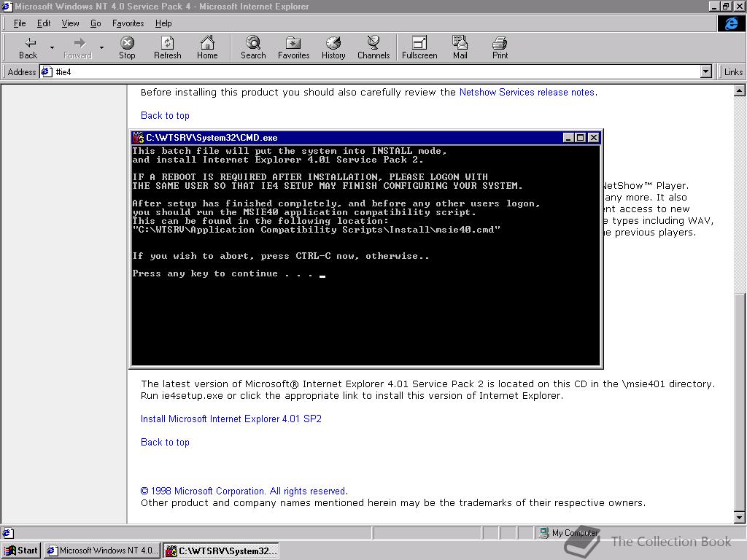Open the Windows Start menu
Viewport: 747px width, 560px height.
[x=21, y=551]
